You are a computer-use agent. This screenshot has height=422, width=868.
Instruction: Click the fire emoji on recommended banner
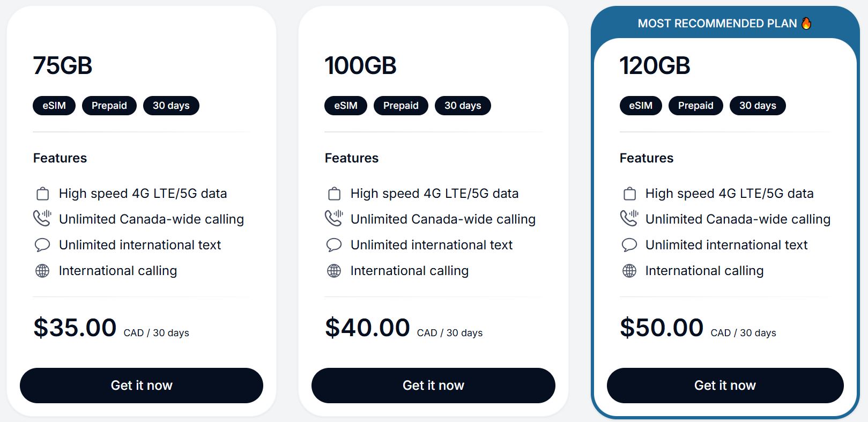(806, 23)
